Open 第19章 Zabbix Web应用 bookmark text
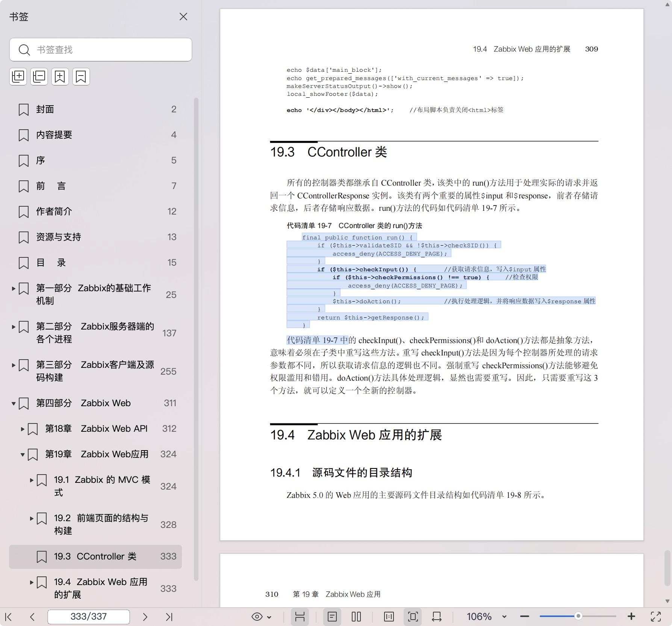This screenshot has width=672, height=626. pos(97,454)
